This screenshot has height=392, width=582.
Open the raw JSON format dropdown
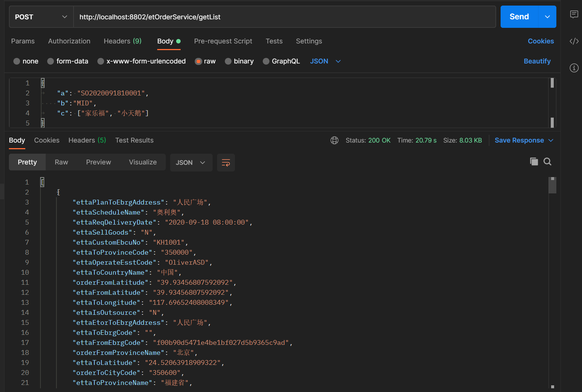[x=325, y=61]
